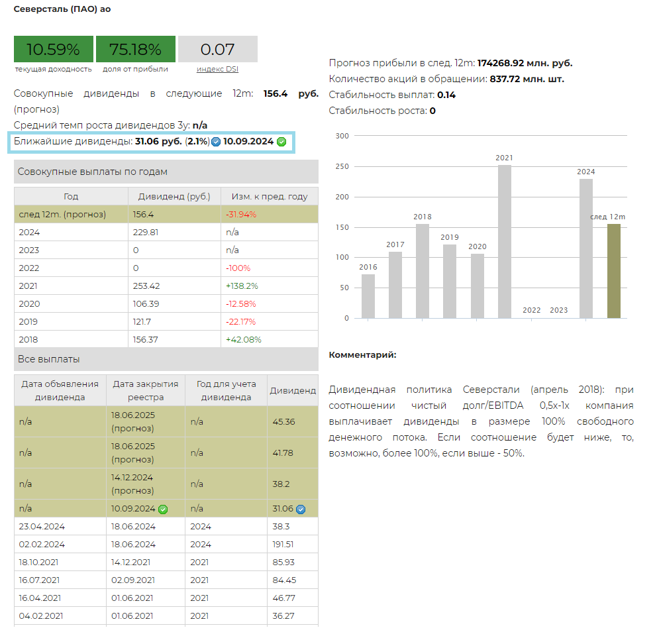Click blue badge icon beside 31.06 table dividend
The width and height of the screenshot is (657, 644).
301,510
